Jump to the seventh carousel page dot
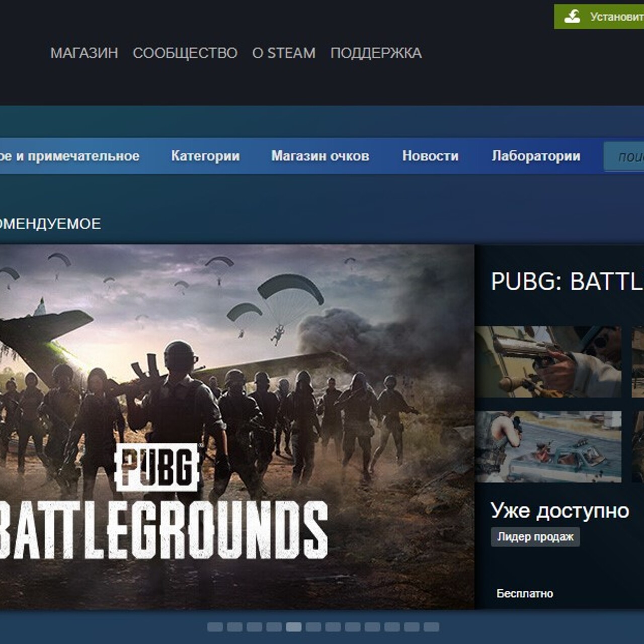The height and width of the screenshot is (644, 644). [333, 627]
